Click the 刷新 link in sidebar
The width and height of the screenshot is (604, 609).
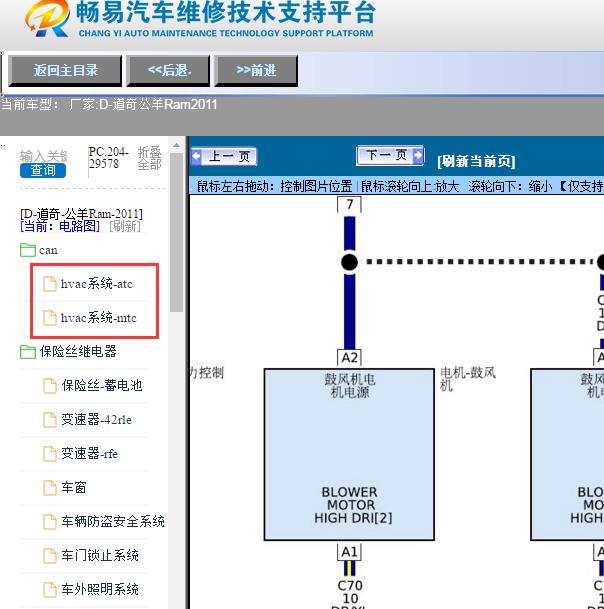[125, 226]
